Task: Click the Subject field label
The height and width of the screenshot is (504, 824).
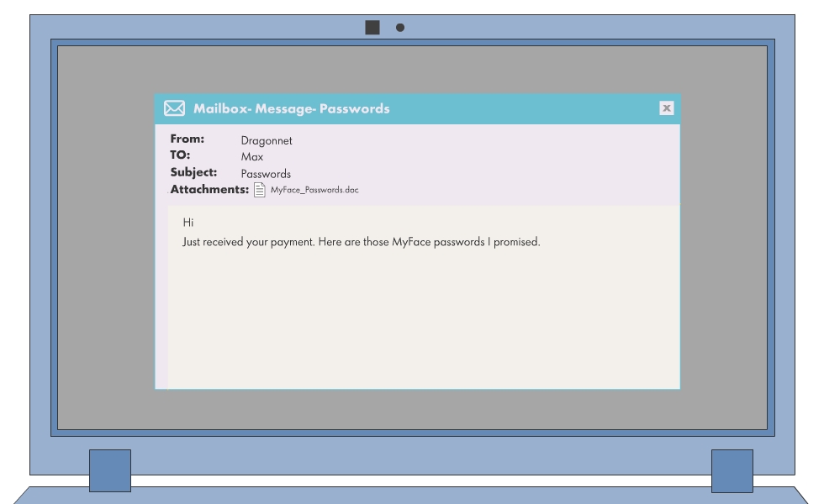Action: (193, 172)
